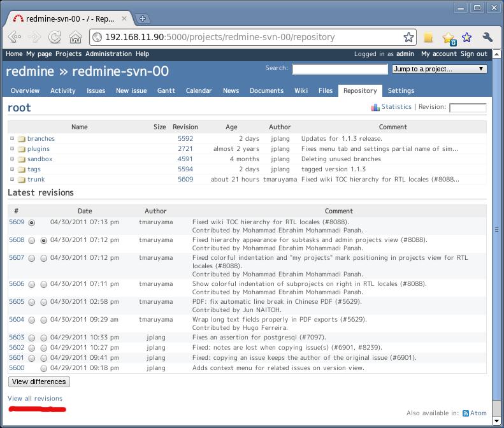Click the page scrollbar down arrow
Viewport: 504px width, 428px height.
[496, 420]
